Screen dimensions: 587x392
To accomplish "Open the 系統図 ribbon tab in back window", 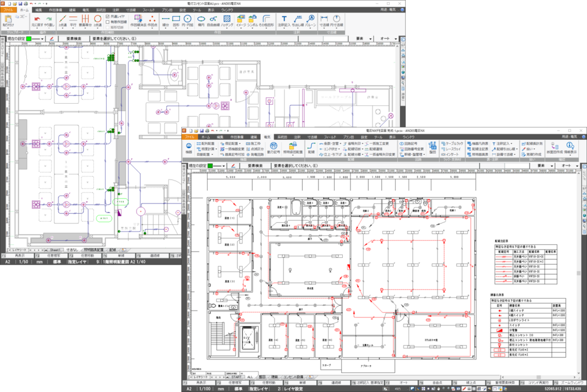I will (x=100, y=10).
